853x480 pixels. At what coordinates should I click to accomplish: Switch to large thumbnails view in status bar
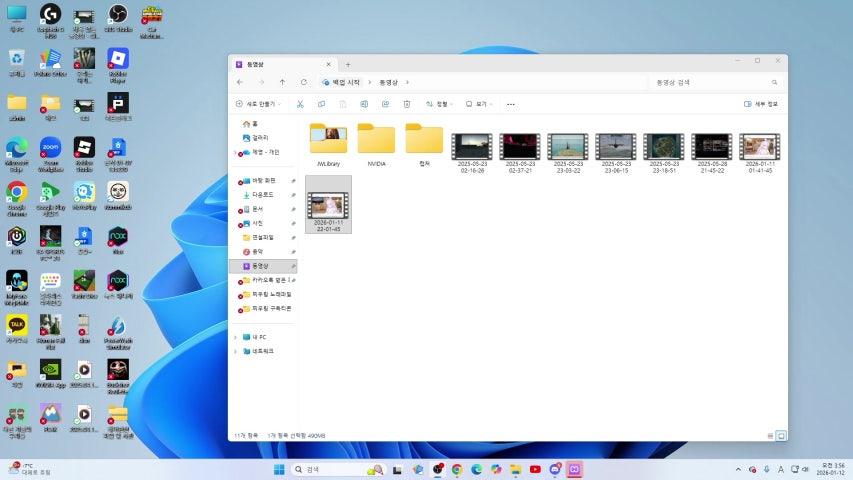(x=781, y=436)
